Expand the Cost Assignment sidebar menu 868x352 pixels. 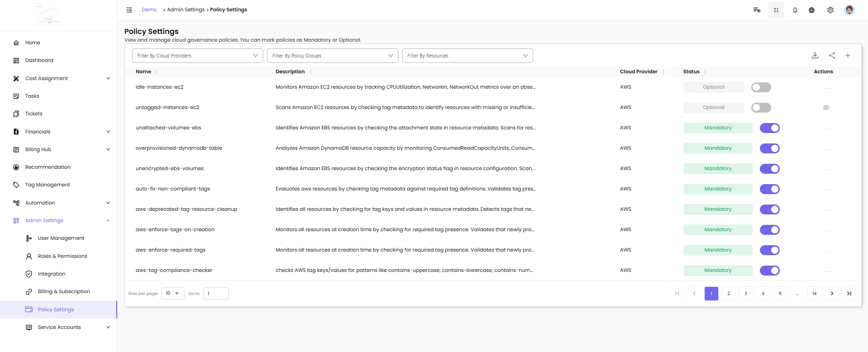tap(62, 78)
